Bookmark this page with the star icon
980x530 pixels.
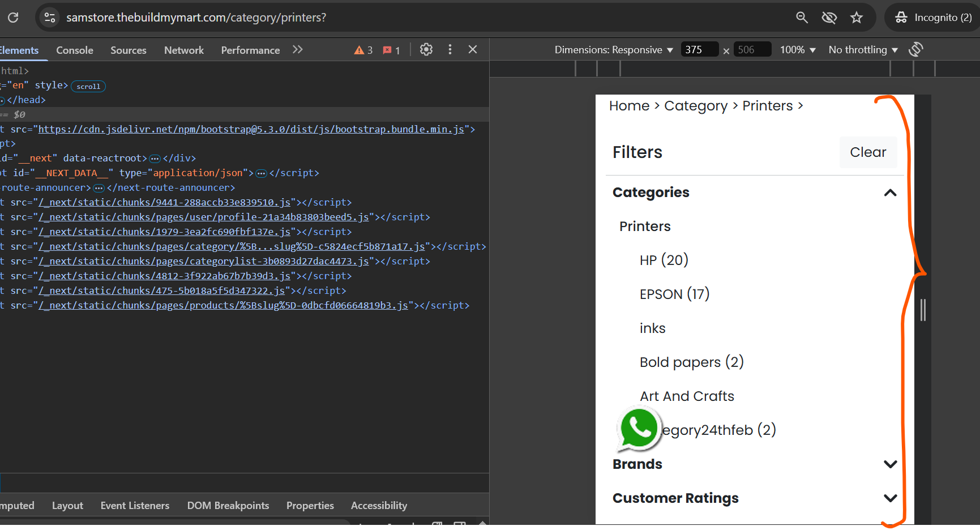click(x=857, y=18)
